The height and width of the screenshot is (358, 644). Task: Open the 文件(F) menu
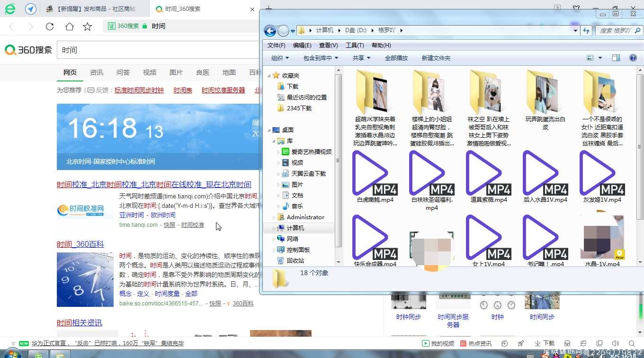tap(277, 45)
